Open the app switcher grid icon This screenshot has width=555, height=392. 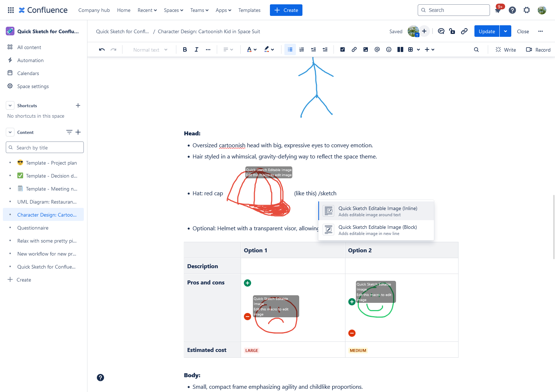tap(11, 10)
